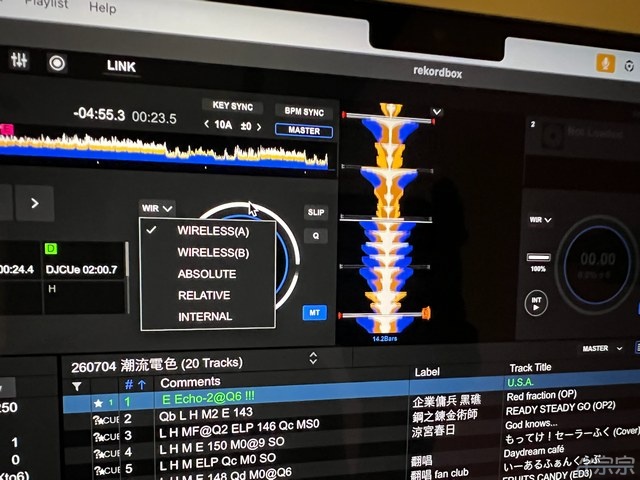Screen dimensions: 640x480
Task: Click track title READY STEADY GO (OP2)
Action: click(x=560, y=408)
